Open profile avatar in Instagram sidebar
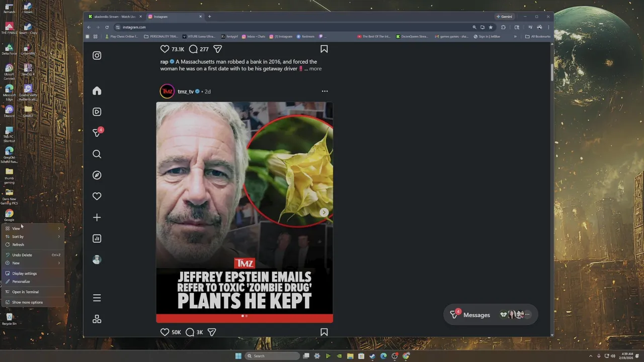Viewport: 644px width, 362px height. pyautogui.click(x=97, y=259)
